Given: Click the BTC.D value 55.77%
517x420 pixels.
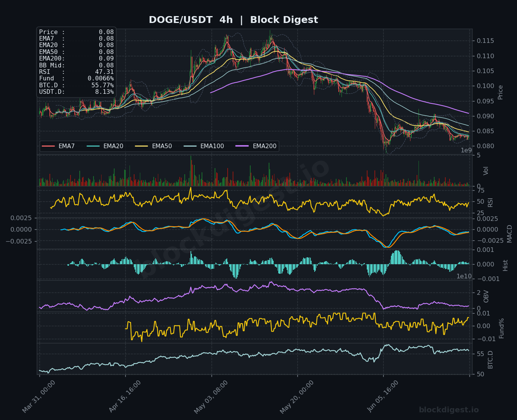Looking at the screenshot, I should pyautogui.click(x=102, y=85).
